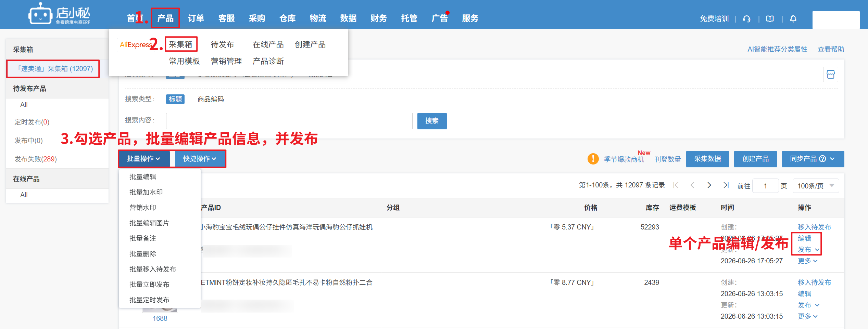Select 标题 search type option
Viewport: 868px width, 329px height.
point(175,99)
